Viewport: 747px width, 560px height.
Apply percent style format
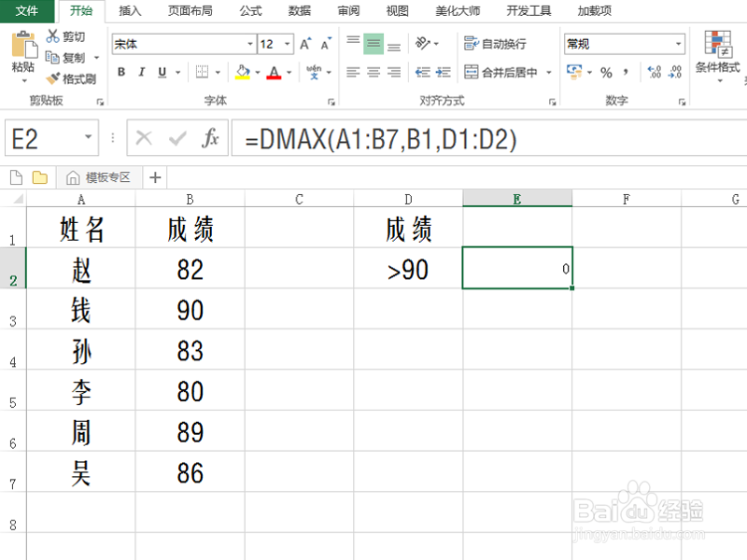606,73
